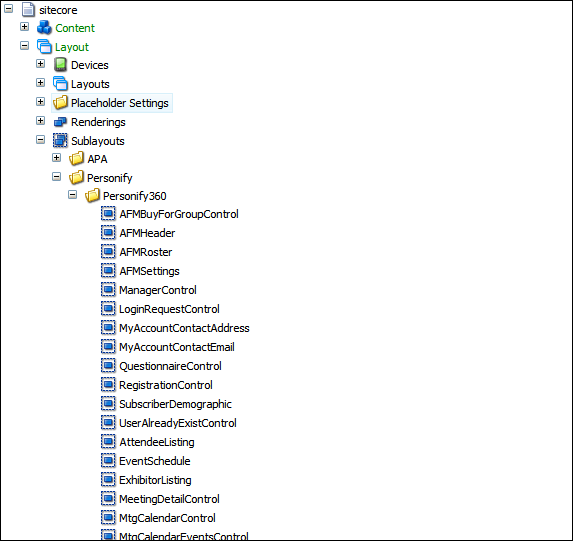
Task: Collapse the Personify360 folder
Action: (x=72, y=195)
